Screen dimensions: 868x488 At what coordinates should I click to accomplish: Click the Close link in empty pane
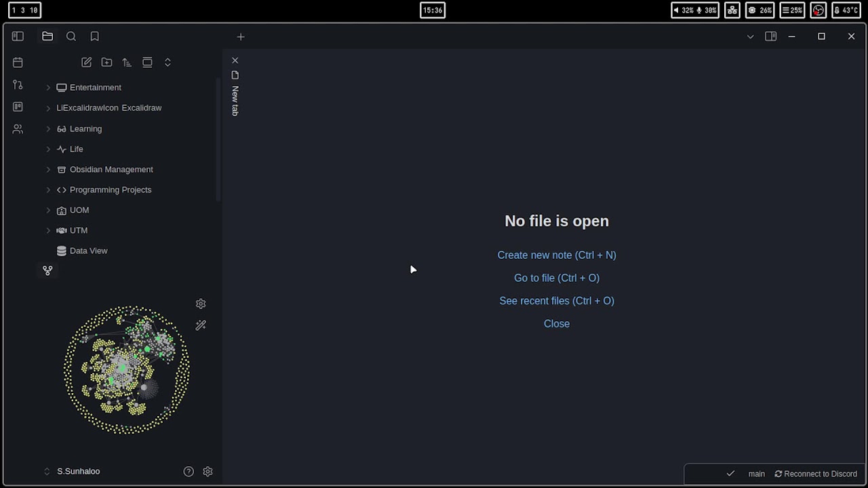pos(557,324)
